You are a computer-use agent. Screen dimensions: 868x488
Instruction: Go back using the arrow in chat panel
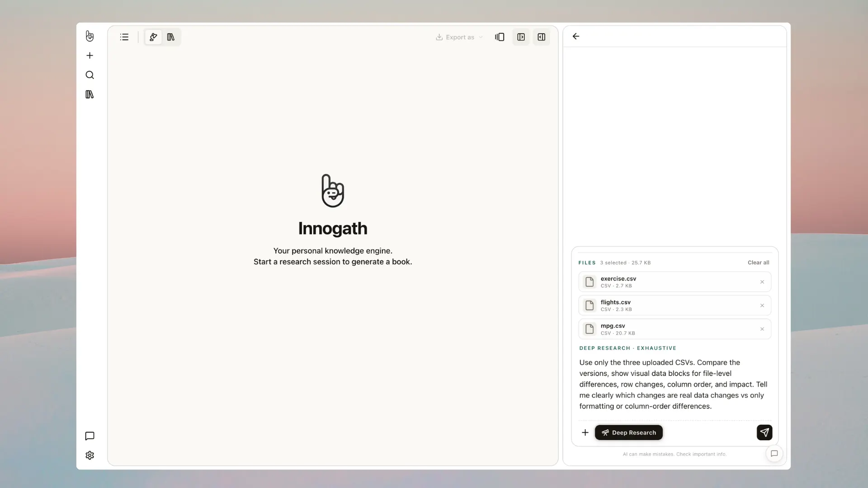[x=576, y=36]
